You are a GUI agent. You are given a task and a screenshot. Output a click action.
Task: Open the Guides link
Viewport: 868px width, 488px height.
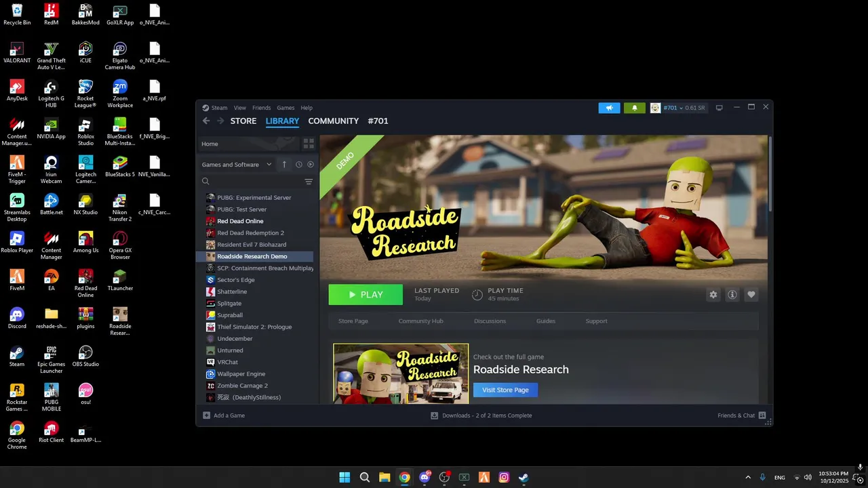click(x=546, y=321)
